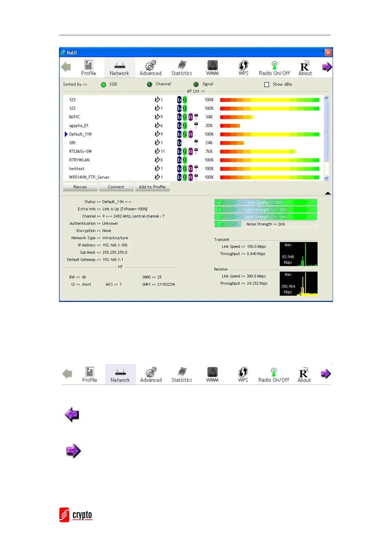Open the WPS icon in RaUI toolbar
The image size is (392, 555).
tap(243, 68)
